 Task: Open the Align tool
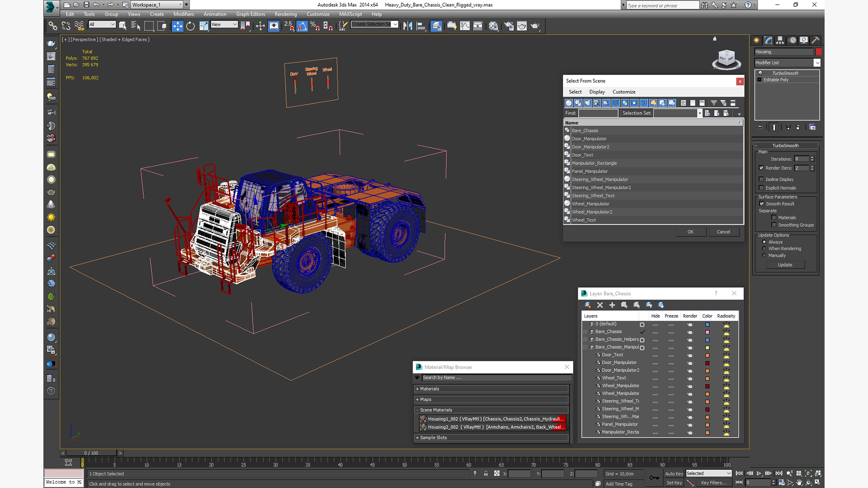tap(421, 26)
